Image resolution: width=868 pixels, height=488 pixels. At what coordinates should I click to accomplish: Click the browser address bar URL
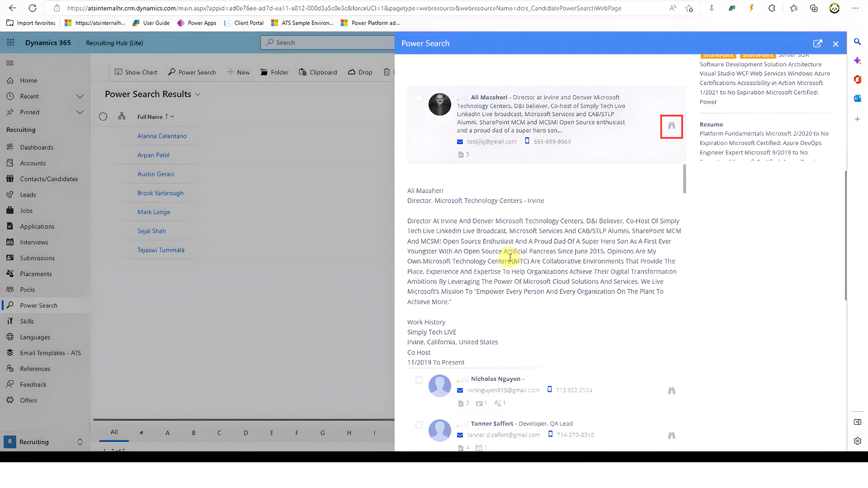click(344, 8)
